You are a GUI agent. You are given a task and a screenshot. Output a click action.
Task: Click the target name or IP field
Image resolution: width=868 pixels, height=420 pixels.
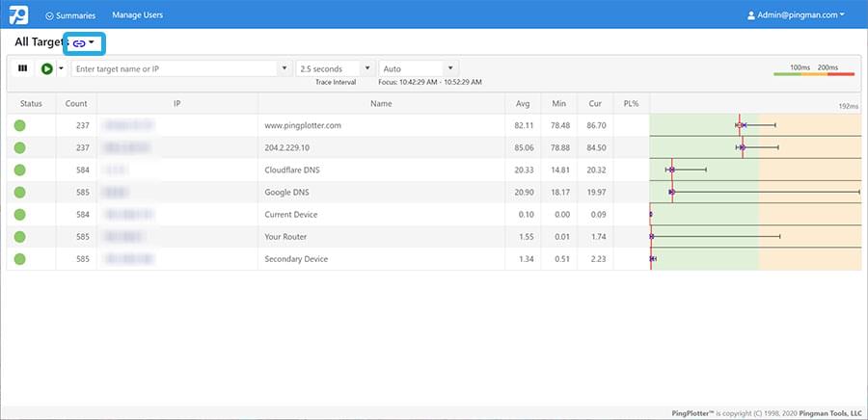[175, 69]
